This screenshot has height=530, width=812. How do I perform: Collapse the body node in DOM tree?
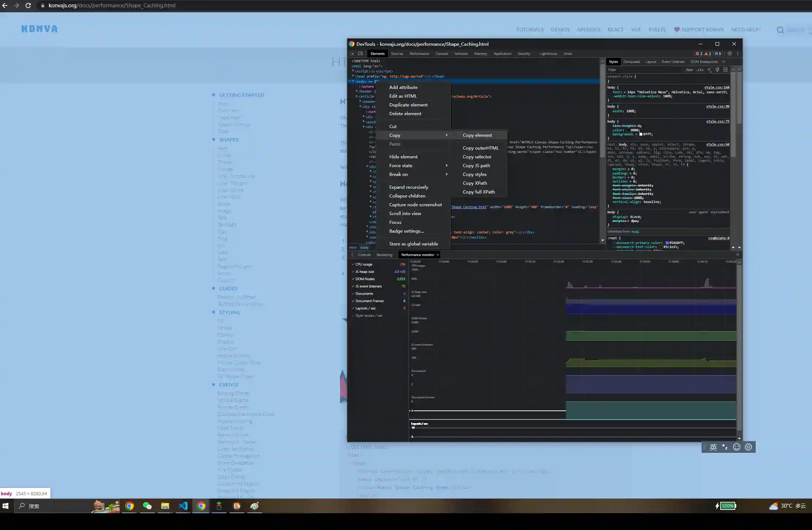[353, 81]
